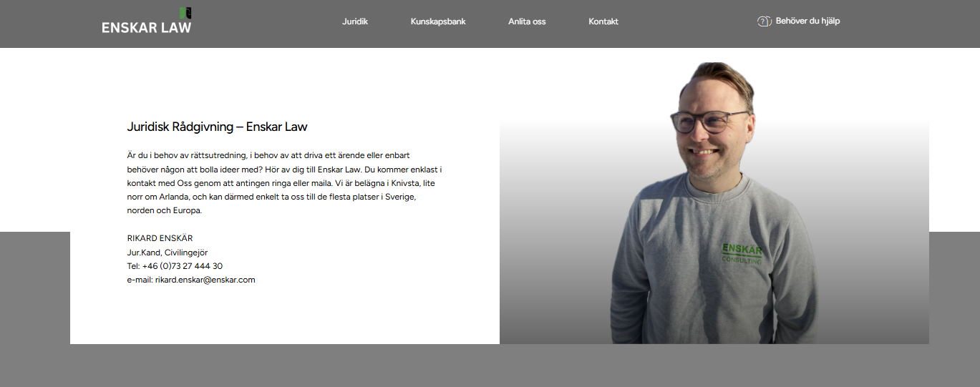This screenshot has width=980, height=387.
Task: Click the Enskär Consulting logo on sweater
Action: click(x=742, y=253)
